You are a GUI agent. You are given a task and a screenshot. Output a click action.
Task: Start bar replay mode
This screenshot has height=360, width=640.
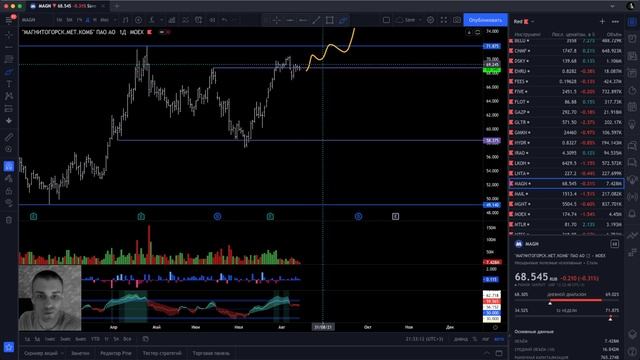click(x=212, y=20)
